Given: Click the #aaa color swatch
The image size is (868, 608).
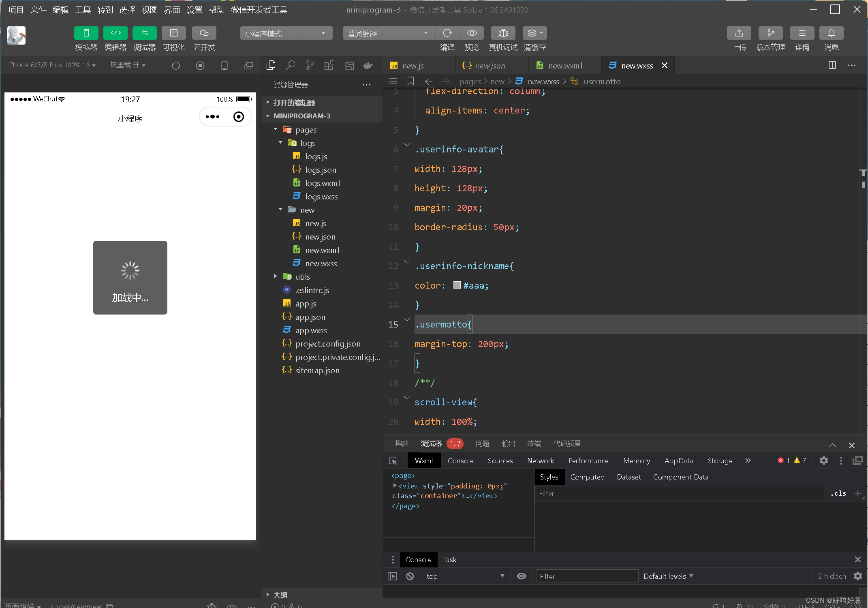Looking at the screenshot, I should coord(457,285).
